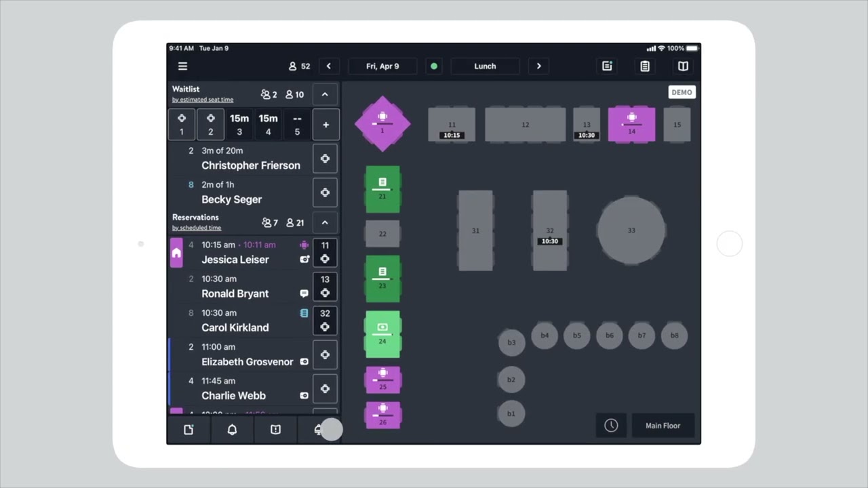
Task: Collapse the Waitlist section
Action: [325, 94]
